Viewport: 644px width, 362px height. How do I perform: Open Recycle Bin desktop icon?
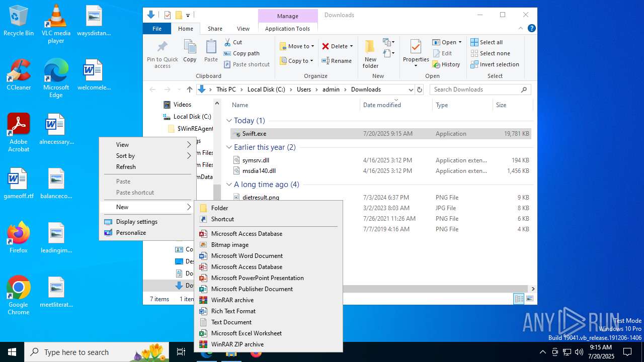pos(19,21)
